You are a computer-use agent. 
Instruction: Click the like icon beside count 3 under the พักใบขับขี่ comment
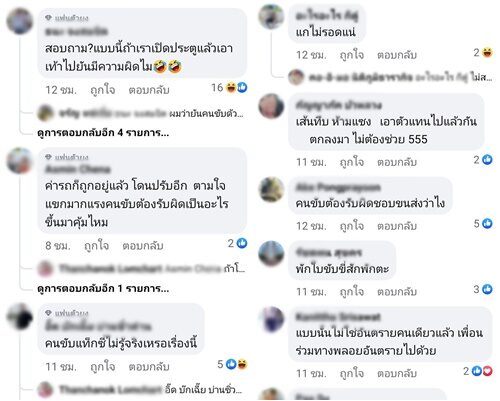(487, 289)
